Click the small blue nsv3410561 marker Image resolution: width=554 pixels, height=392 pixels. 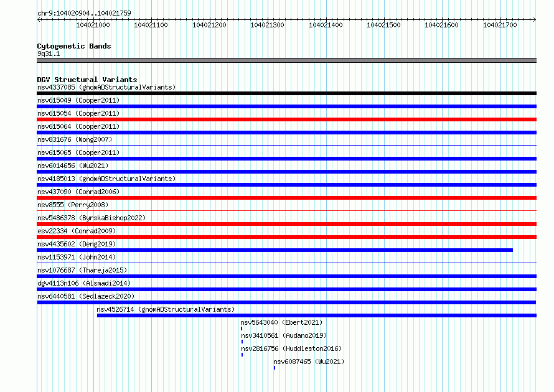point(242,342)
